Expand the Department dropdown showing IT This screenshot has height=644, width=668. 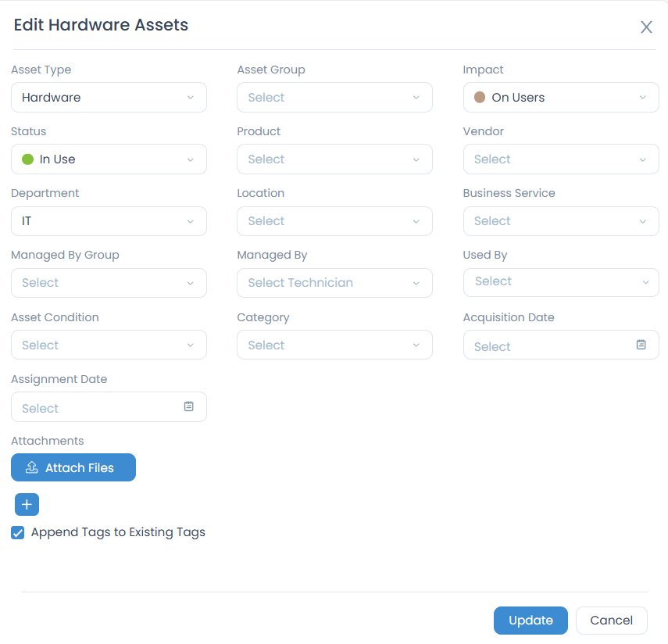tap(109, 221)
